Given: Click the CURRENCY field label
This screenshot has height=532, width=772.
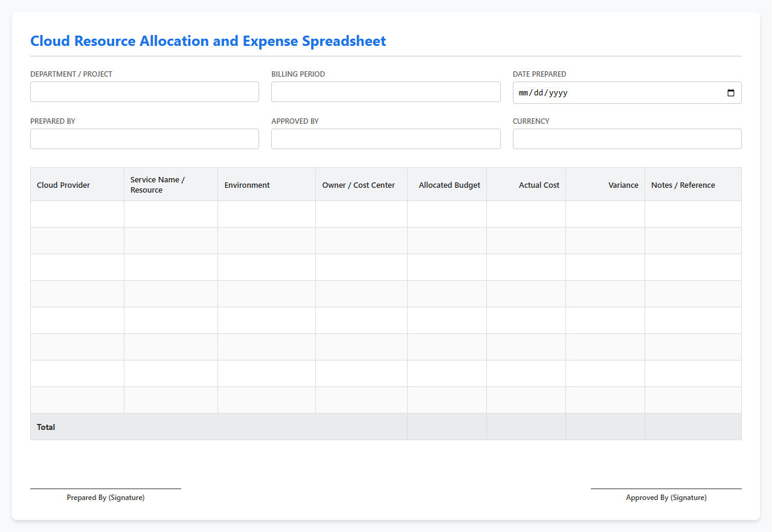Looking at the screenshot, I should pyautogui.click(x=531, y=121).
